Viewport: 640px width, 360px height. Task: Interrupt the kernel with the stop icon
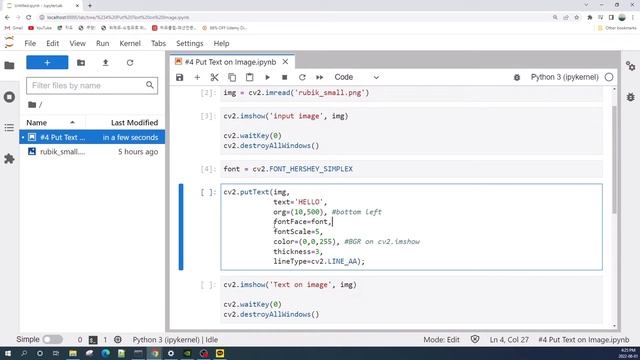(284, 77)
